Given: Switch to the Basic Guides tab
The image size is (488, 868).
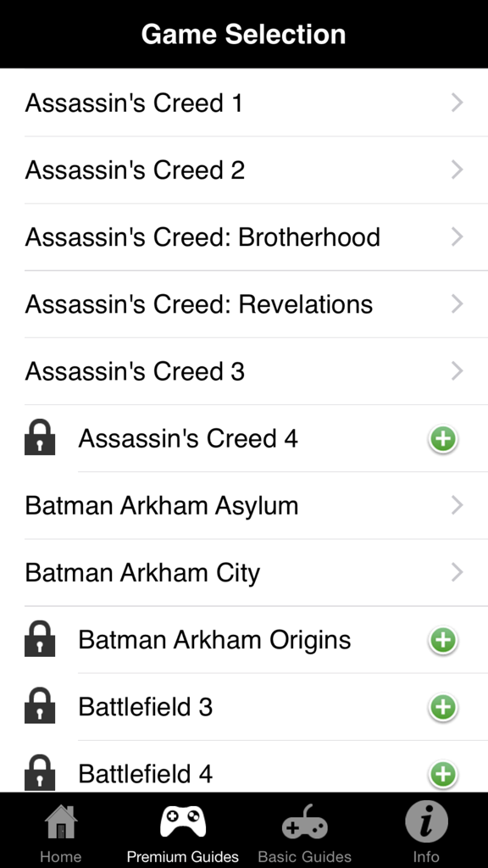Looking at the screenshot, I should 304,831.
